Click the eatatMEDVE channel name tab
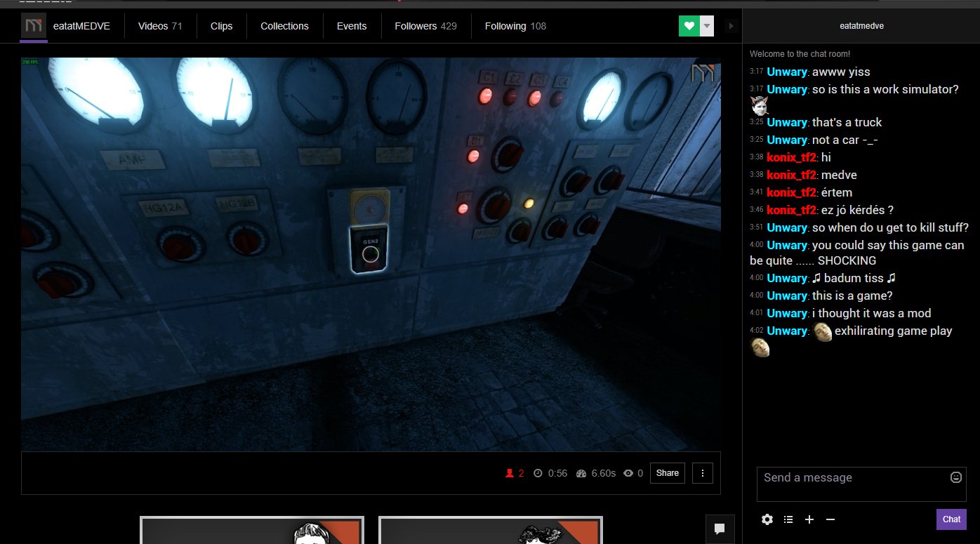This screenshot has width=980, height=544. [x=81, y=26]
